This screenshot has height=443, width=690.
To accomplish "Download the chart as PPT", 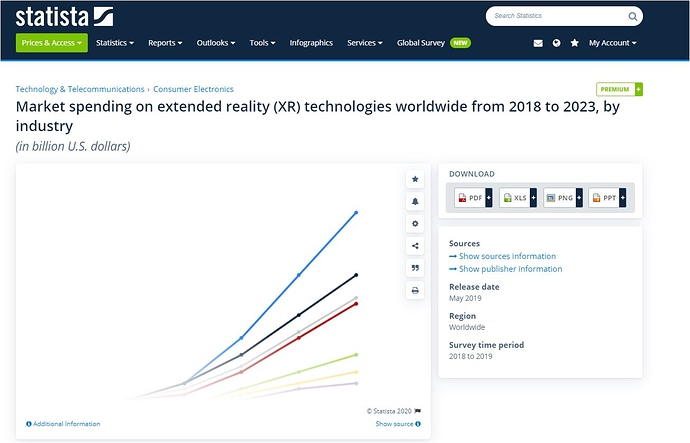I will click(x=607, y=198).
